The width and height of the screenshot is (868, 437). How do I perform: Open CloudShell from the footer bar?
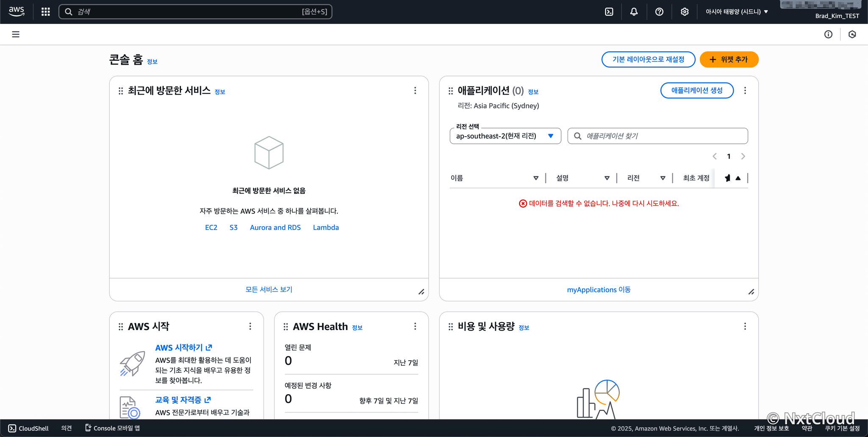click(28, 429)
